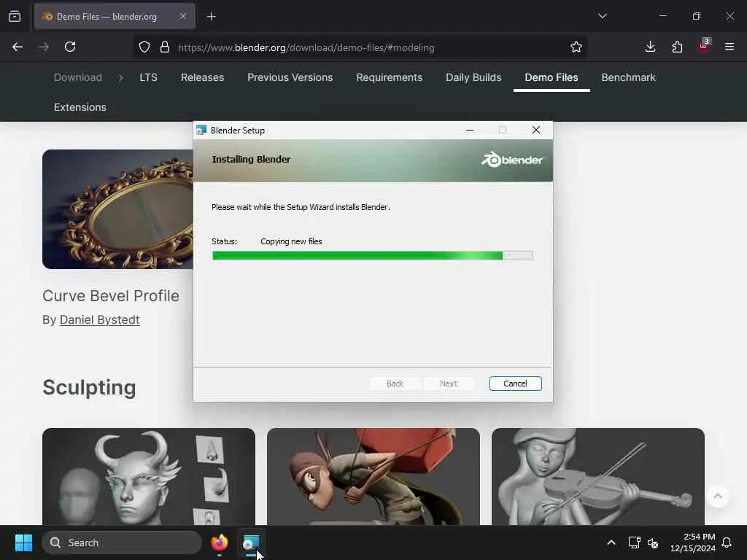Click the forward navigation arrow
Screen dimensions: 747x560
[x=44, y=47]
